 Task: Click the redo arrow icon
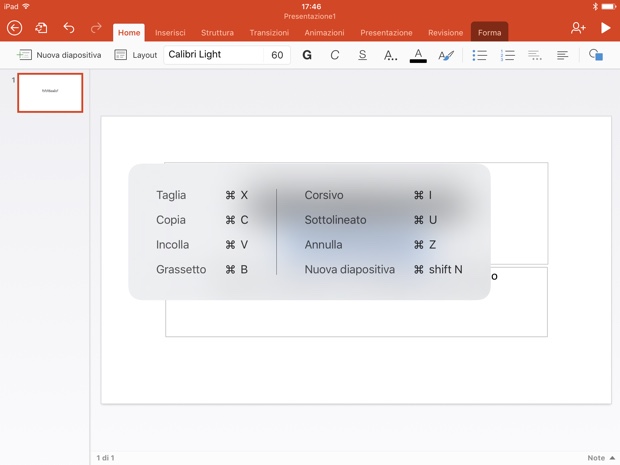(x=96, y=28)
